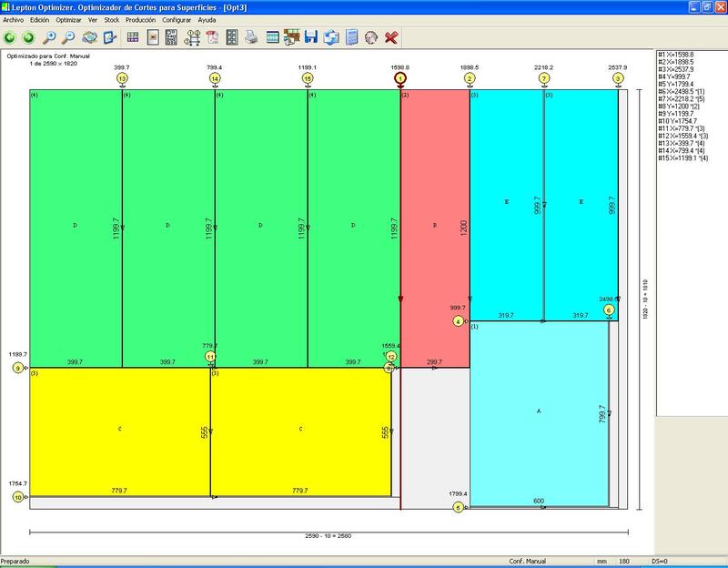The height and width of the screenshot is (568, 728).
Task: Click the red X delete icon
Action: click(x=391, y=38)
